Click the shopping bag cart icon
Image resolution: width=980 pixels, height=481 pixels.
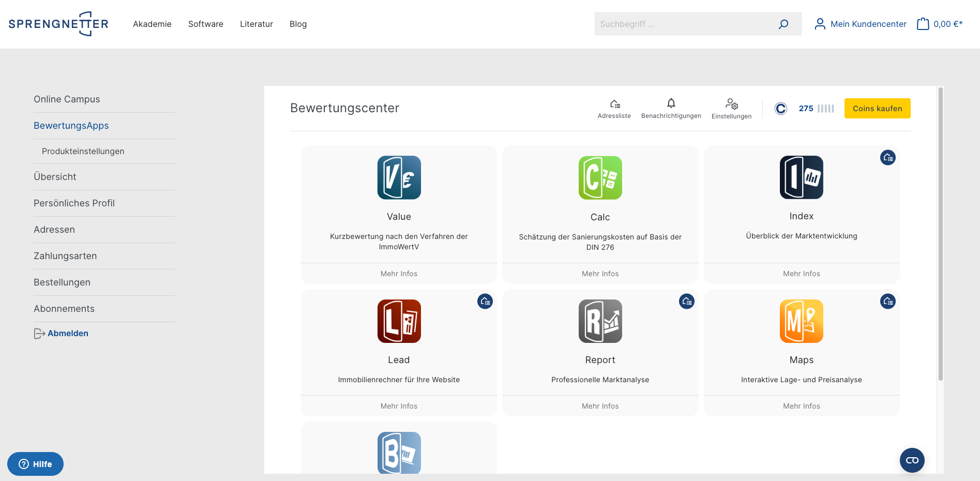click(923, 24)
